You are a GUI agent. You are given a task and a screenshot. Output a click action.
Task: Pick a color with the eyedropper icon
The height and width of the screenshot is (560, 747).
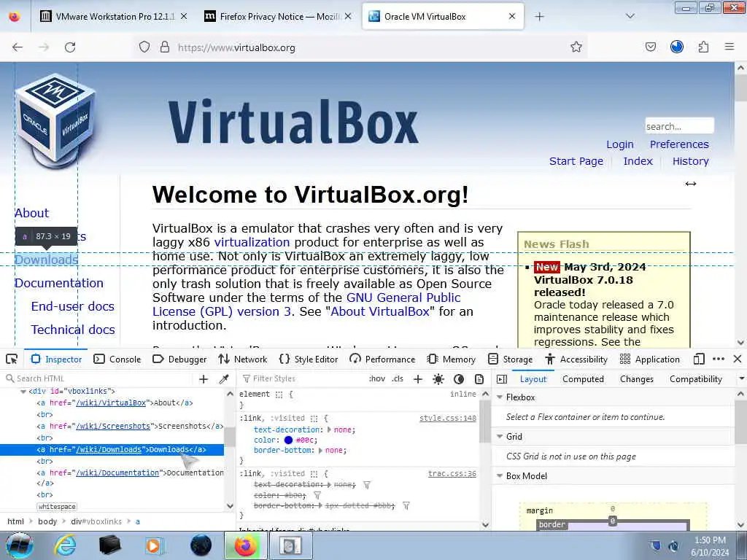point(223,379)
